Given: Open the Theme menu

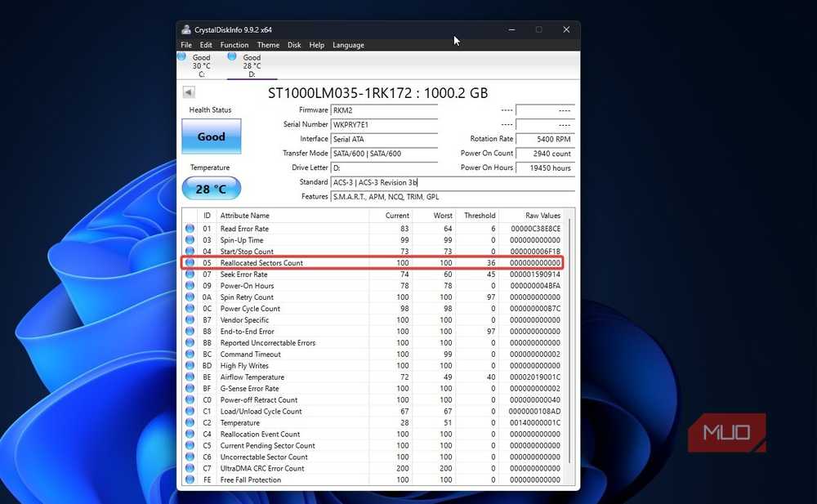Looking at the screenshot, I should tap(268, 45).
